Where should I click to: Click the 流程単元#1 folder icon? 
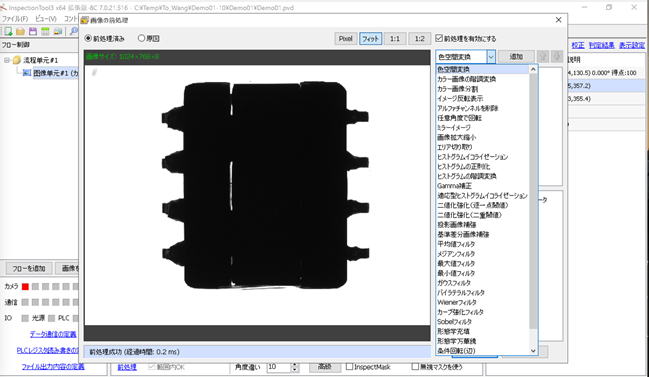(17, 60)
